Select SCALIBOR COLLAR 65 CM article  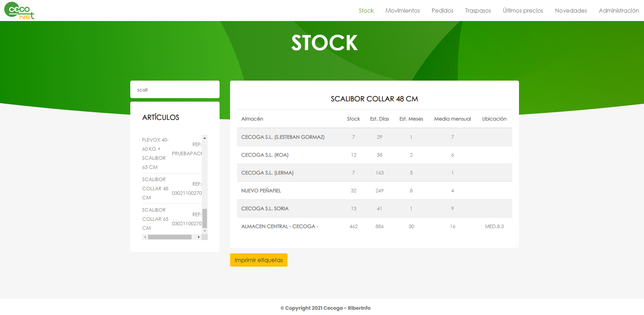pyautogui.click(x=155, y=219)
